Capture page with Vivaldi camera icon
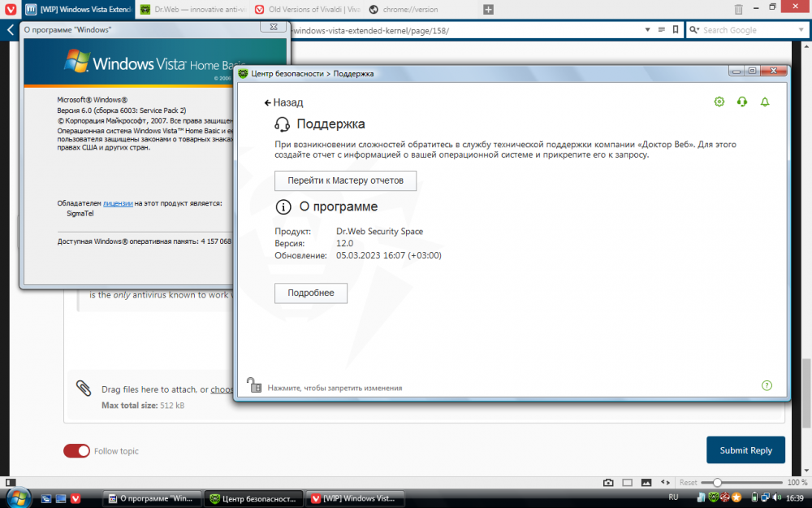812x508 pixels. (x=608, y=482)
